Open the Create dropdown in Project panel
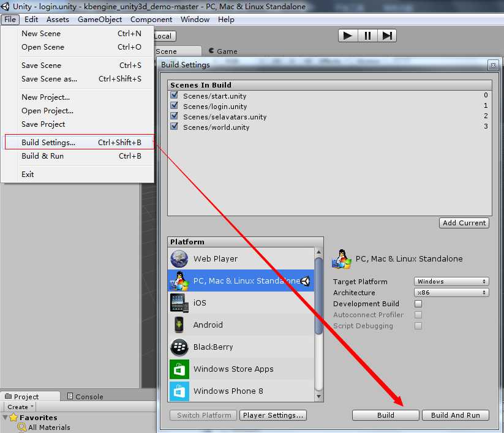This screenshot has height=433, width=504. [20, 407]
